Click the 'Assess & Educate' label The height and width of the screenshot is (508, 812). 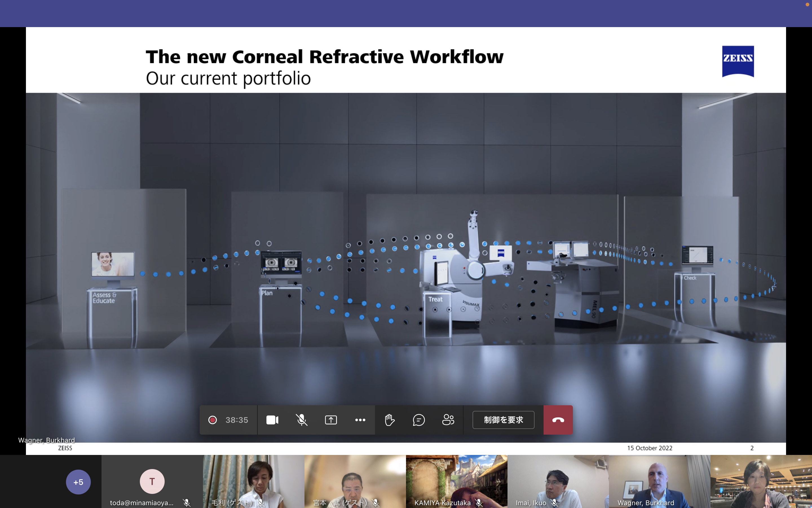[104, 298]
